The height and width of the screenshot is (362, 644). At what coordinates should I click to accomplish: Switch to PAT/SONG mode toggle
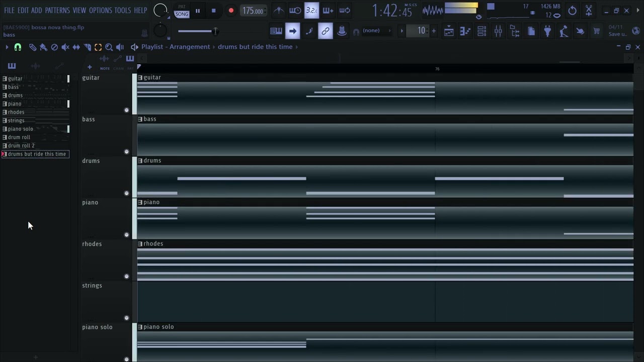pos(182,11)
